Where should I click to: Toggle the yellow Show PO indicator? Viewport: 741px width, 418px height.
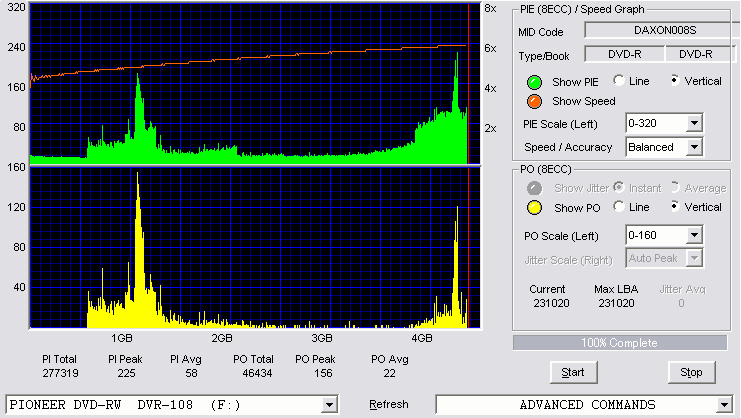click(x=534, y=208)
